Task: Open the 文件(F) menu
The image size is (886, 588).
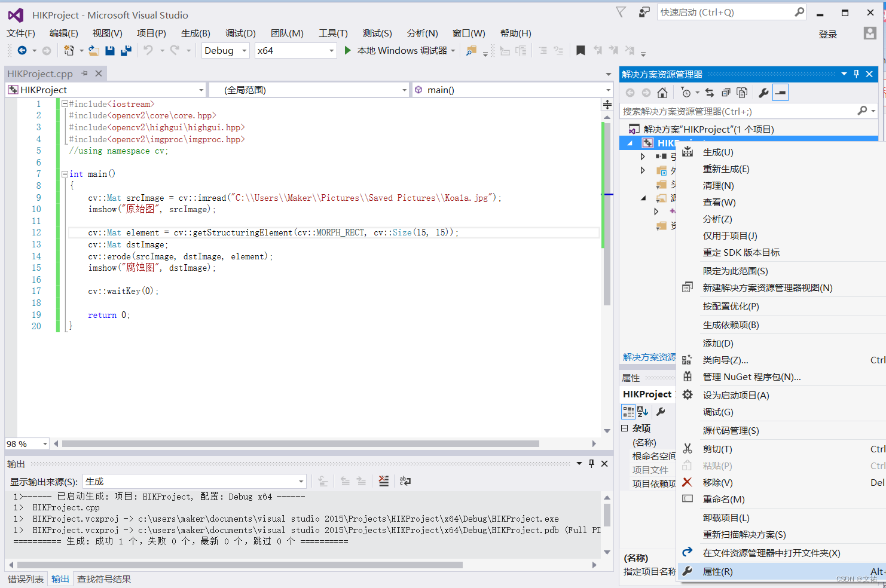Action: 21,33
